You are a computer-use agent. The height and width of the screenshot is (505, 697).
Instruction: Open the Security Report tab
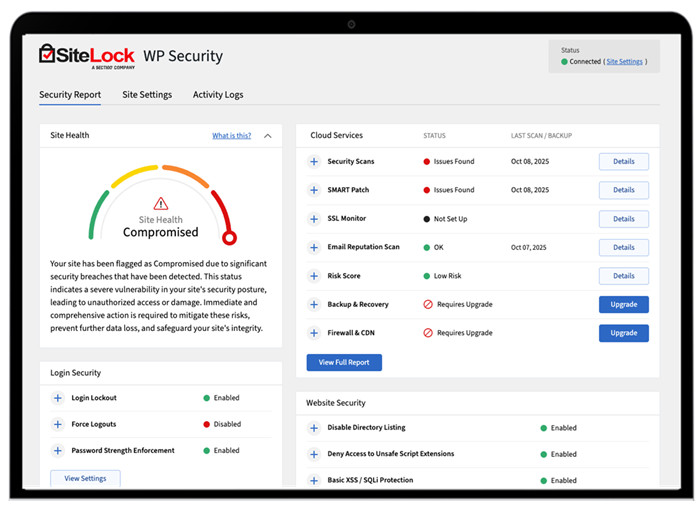[x=70, y=95]
